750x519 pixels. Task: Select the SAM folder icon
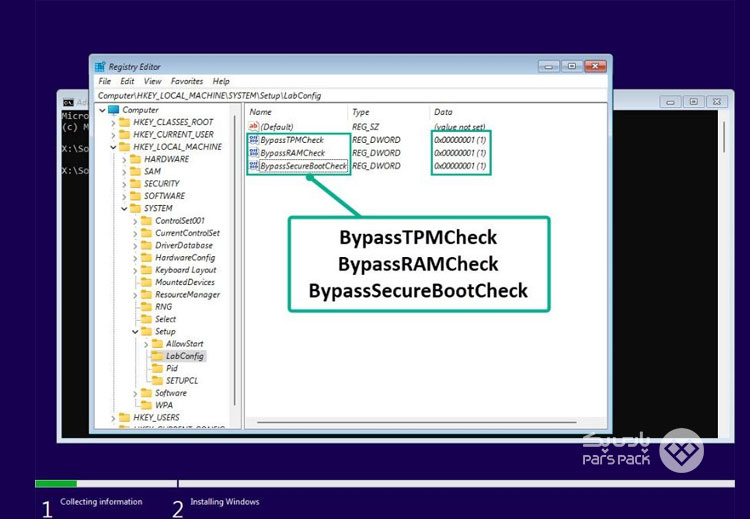click(x=135, y=172)
